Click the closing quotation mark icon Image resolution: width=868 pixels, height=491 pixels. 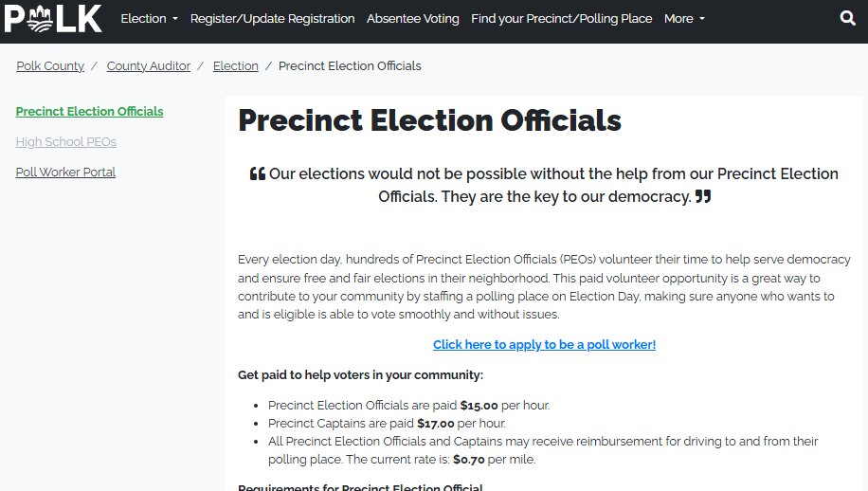pyautogui.click(x=703, y=197)
